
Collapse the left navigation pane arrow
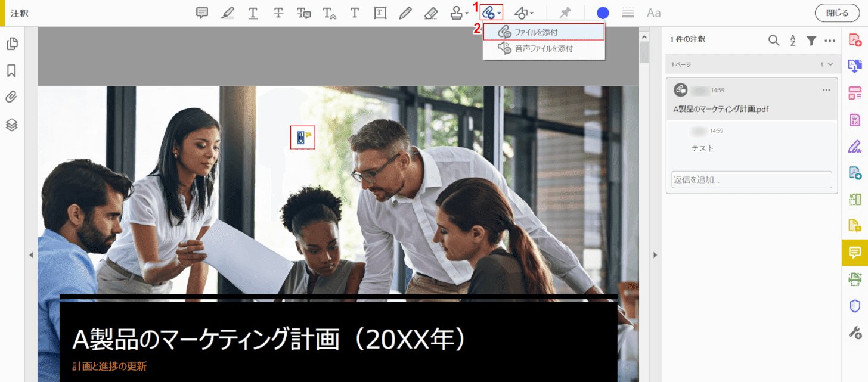[31, 255]
